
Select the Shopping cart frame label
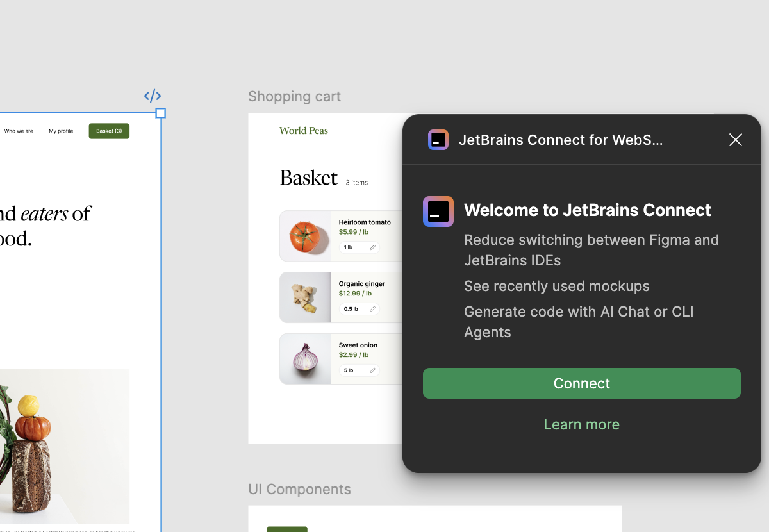[294, 96]
